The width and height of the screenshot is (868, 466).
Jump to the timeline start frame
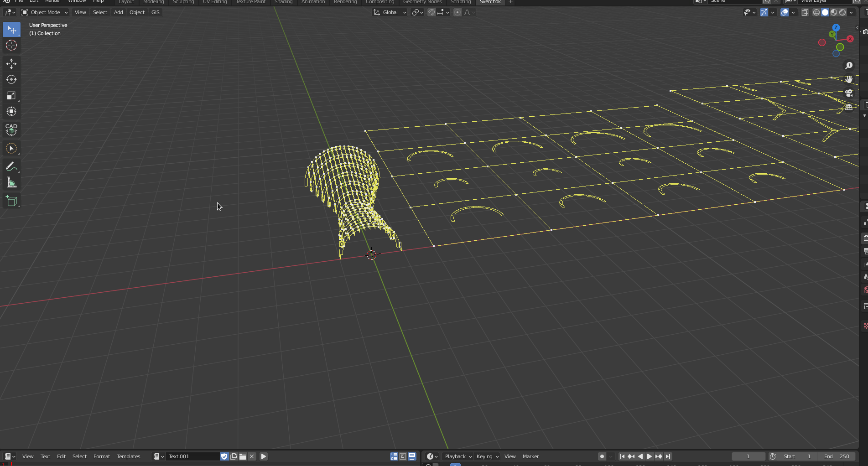pyautogui.click(x=622, y=456)
